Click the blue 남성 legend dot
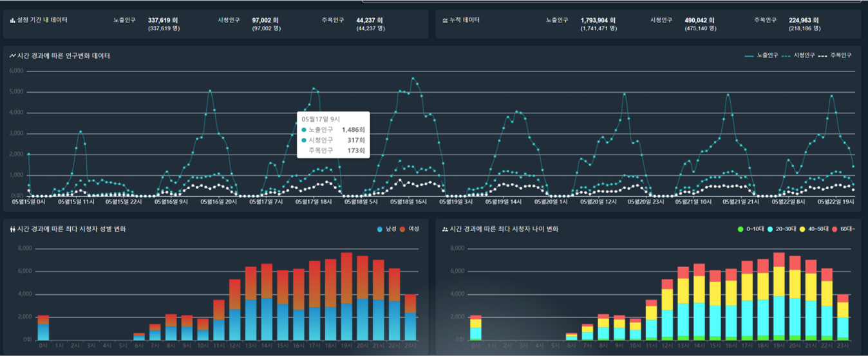The width and height of the screenshot is (868, 356). (380, 229)
